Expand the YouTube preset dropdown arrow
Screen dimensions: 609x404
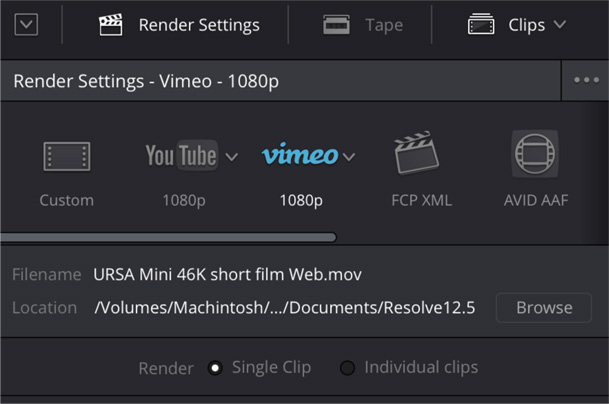(x=232, y=157)
